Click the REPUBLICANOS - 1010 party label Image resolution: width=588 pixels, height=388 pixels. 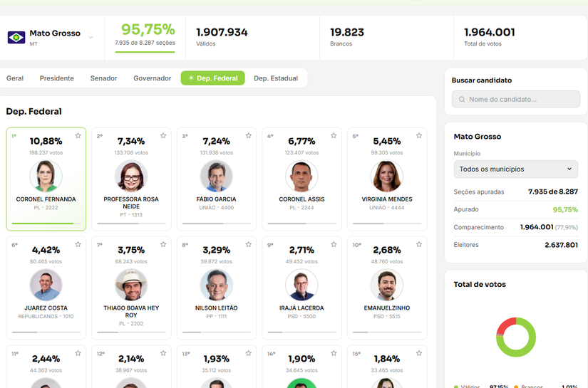(x=46, y=317)
